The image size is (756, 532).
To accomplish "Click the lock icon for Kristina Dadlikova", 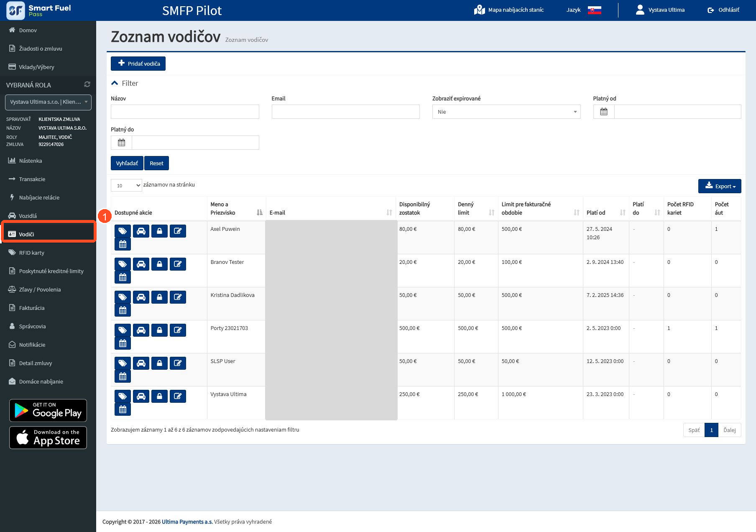I will click(x=159, y=297).
